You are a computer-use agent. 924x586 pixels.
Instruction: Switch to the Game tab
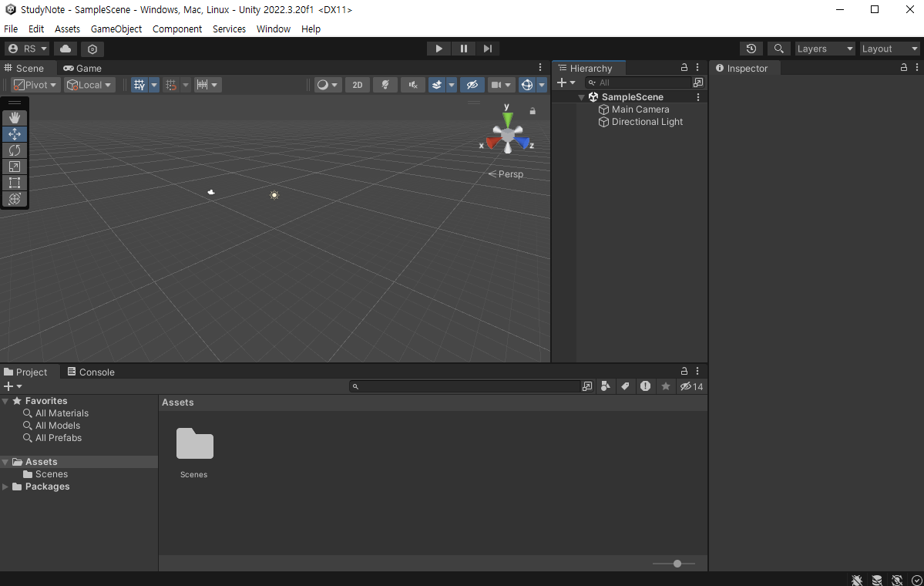(83, 69)
